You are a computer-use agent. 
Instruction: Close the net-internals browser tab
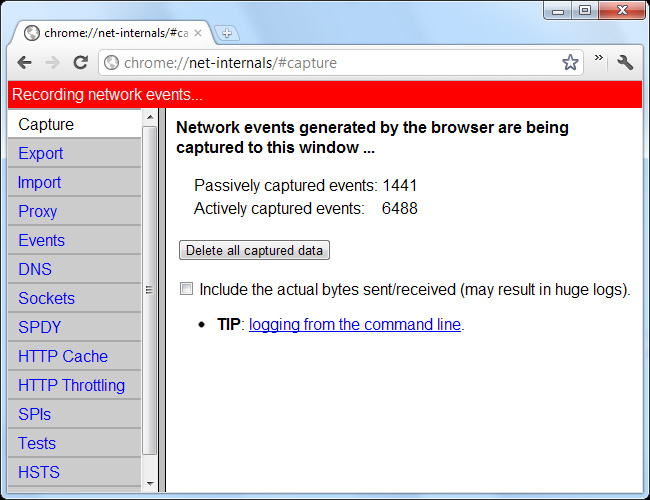pyautogui.click(x=197, y=33)
